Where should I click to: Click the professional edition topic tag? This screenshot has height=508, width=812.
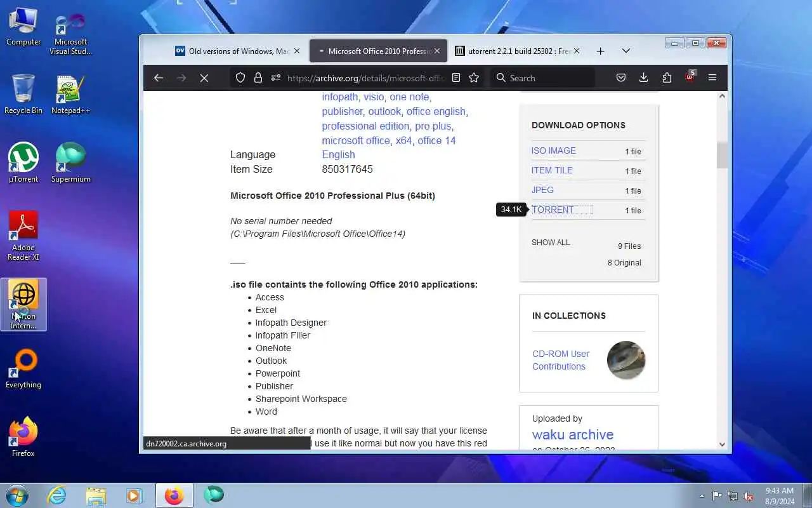tap(365, 126)
